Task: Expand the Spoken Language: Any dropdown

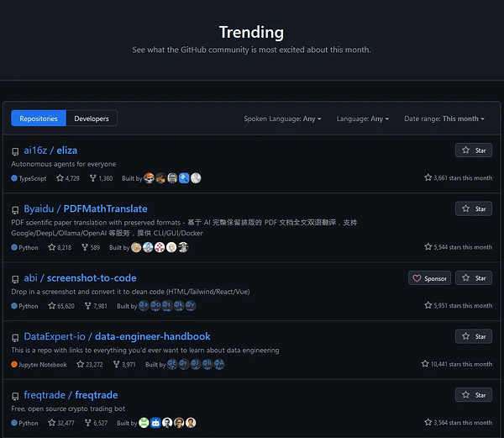Action: (282, 119)
